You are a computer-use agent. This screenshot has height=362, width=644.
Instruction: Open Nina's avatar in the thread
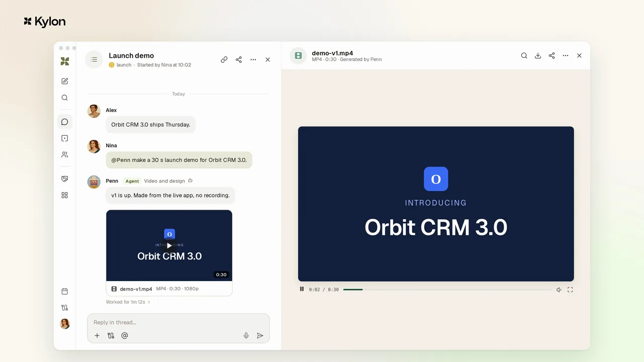pyautogui.click(x=94, y=146)
